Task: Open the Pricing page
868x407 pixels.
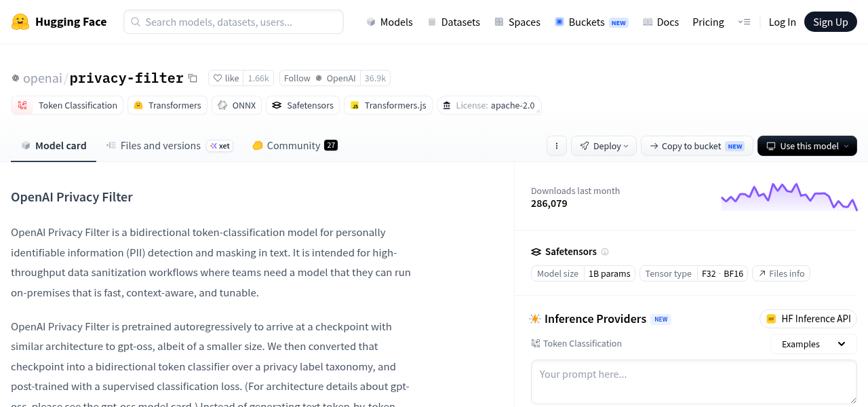Action: pos(708,22)
